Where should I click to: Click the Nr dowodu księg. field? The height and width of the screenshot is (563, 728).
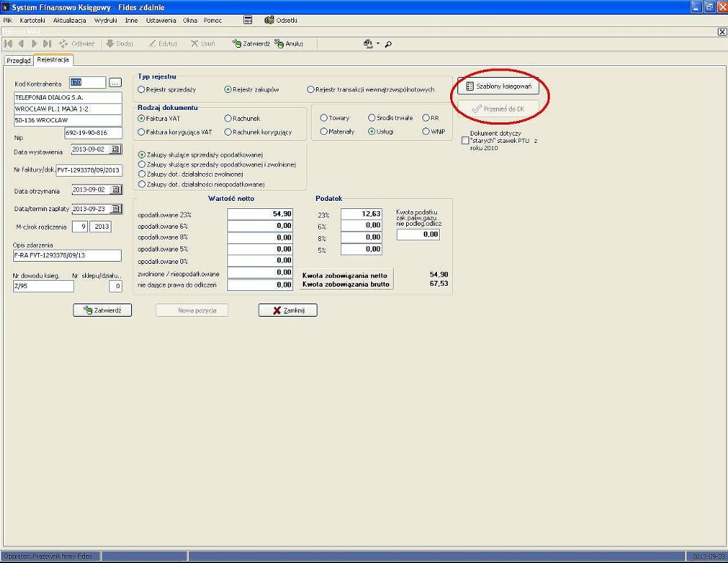43,286
